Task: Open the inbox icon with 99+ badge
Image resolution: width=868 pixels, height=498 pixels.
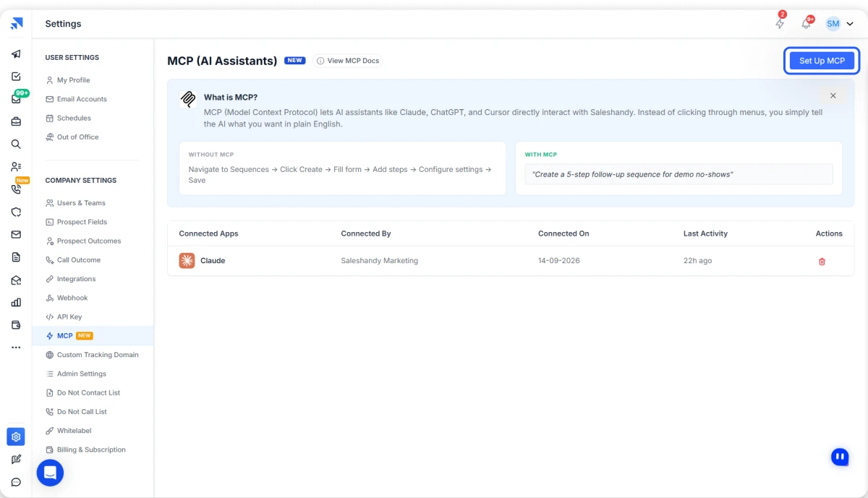Action: point(16,99)
